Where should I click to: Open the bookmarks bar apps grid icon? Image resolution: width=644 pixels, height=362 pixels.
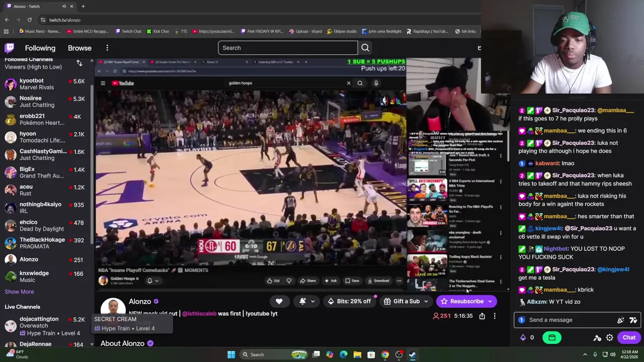point(6,31)
